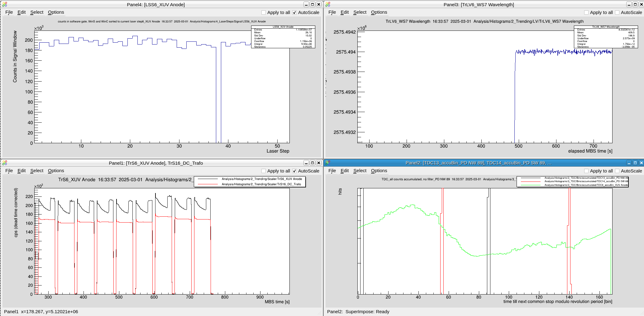644x316 pixels.
Task: Click TrS6_XUV Anode legend entry in Panel1
Action: point(250,179)
